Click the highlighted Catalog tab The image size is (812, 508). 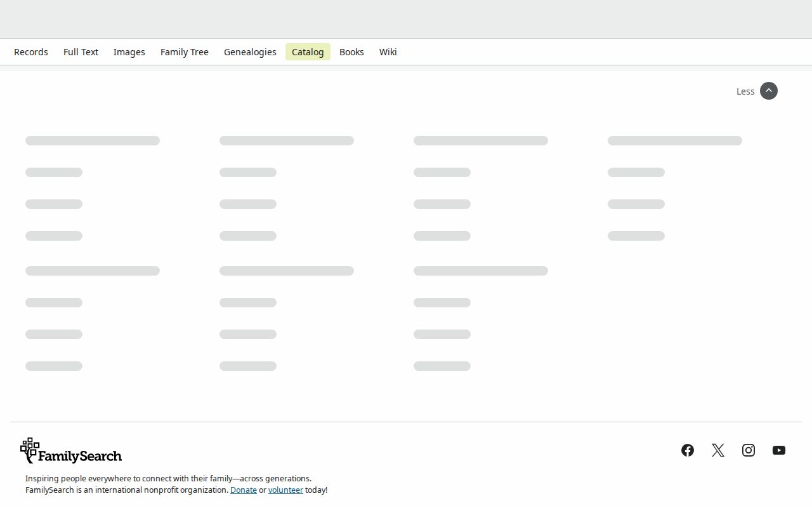(308, 52)
